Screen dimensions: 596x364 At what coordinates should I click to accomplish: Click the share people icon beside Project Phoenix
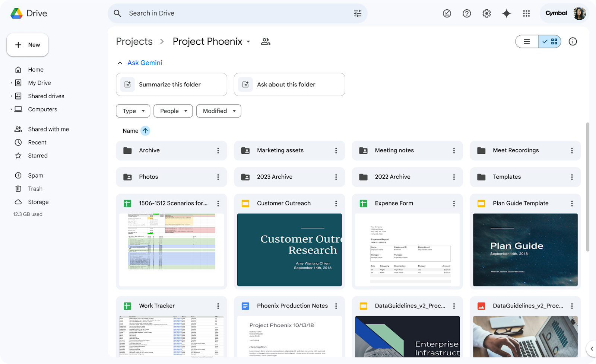coord(266,41)
